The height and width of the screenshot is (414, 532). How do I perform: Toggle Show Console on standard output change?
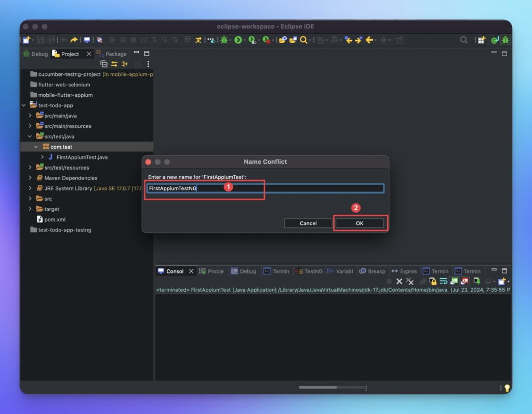pyautogui.click(x=454, y=281)
